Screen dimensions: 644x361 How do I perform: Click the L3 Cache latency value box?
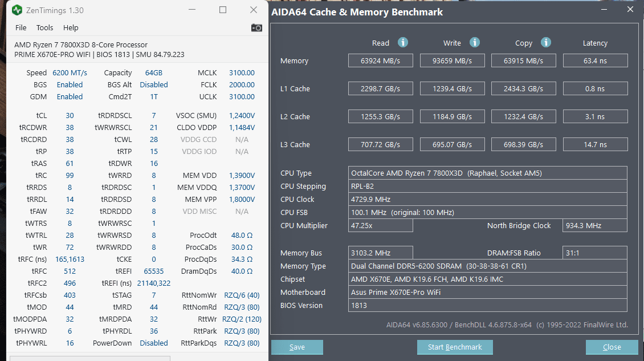pos(595,144)
